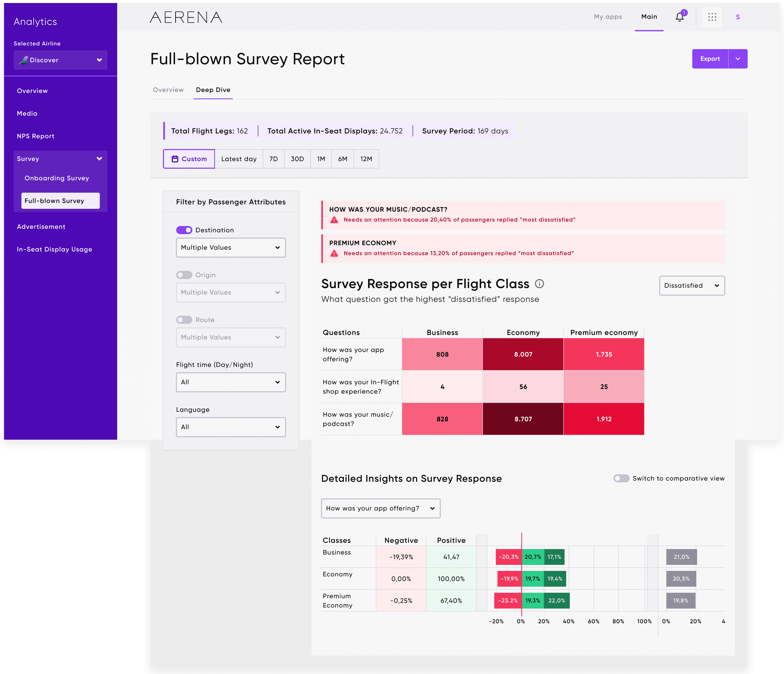The image size is (784, 674).
Task: Click warning icon in Premium Economy alert
Action: click(334, 253)
